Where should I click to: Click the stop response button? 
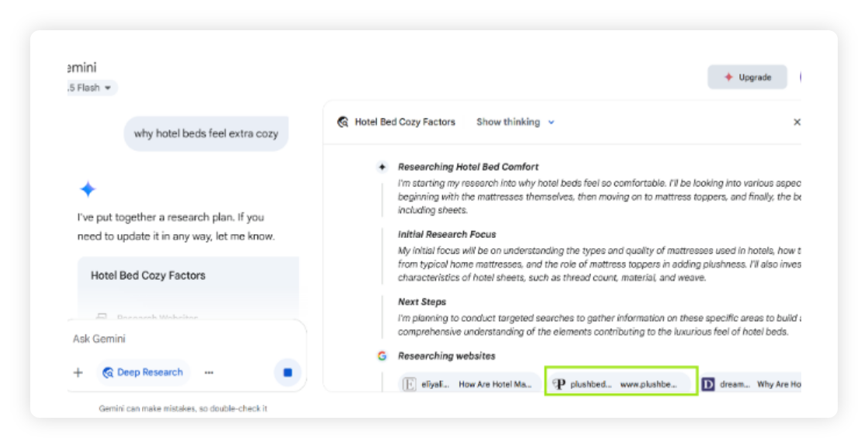pyautogui.click(x=288, y=373)
